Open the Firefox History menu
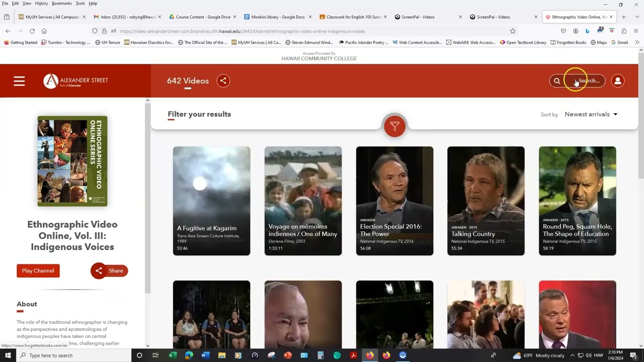Image resolution: width=644 pixels, height=362 pixels. click(x=41, y=4)
